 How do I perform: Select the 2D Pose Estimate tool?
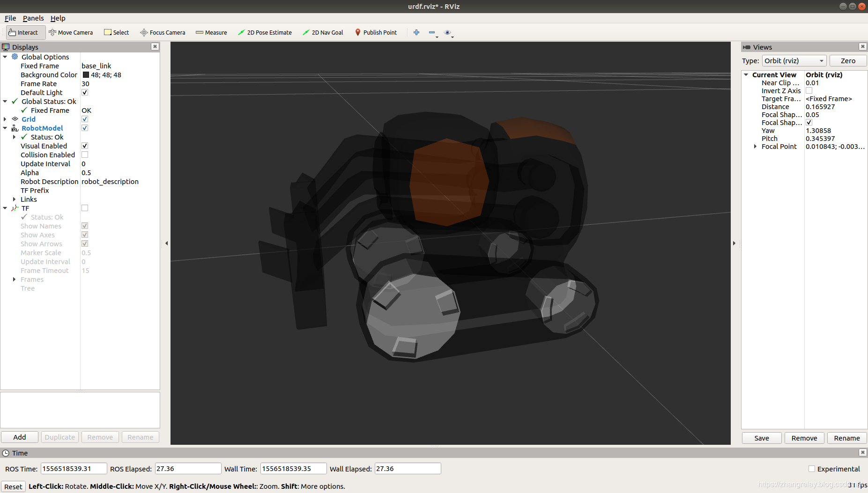tap(265, 32)
